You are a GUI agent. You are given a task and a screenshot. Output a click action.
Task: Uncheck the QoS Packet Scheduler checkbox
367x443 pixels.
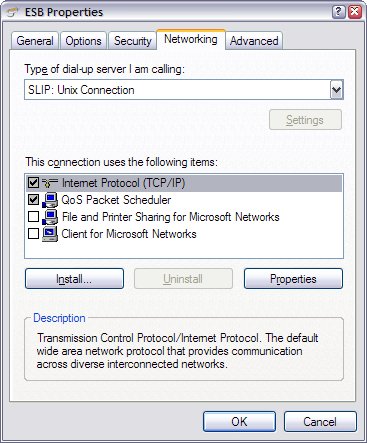click(x=33, y=200)
